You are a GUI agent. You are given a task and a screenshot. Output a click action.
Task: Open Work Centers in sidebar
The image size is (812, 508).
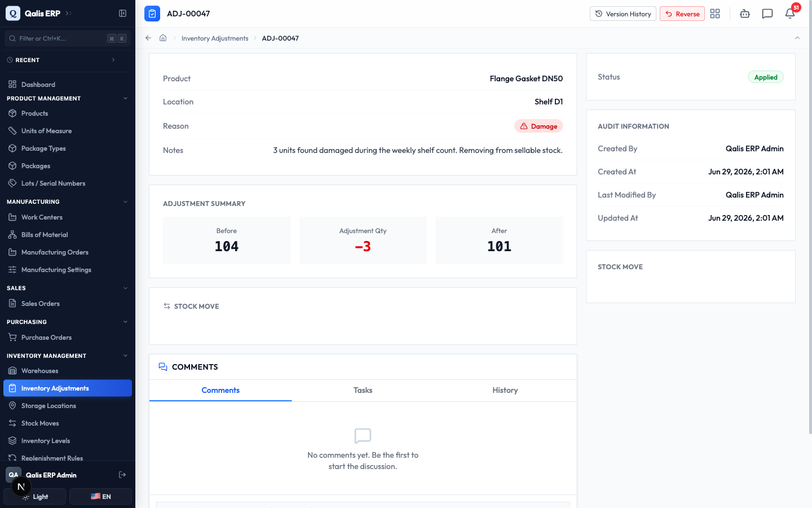[68, 217]
